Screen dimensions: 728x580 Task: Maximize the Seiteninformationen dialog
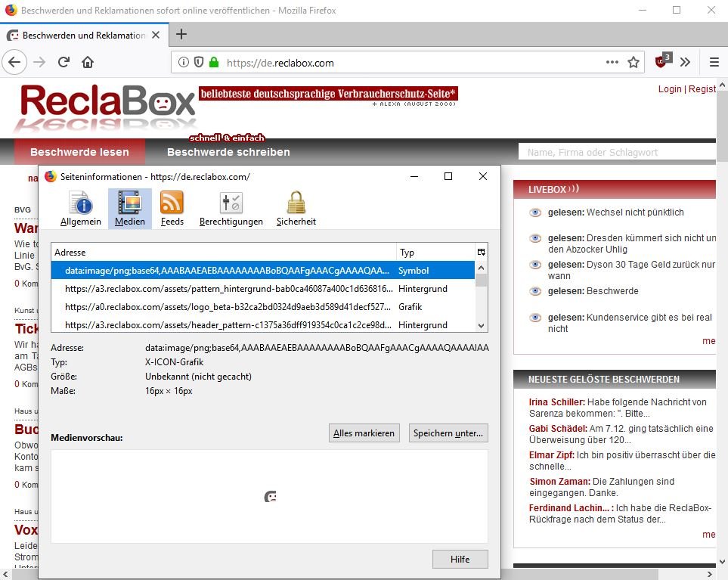click(448, 176)
